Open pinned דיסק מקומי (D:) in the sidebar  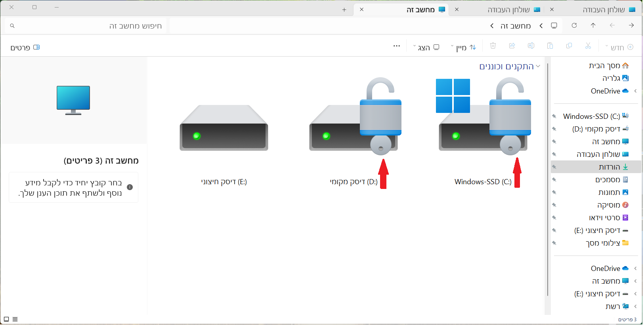(x=600, y=129)
